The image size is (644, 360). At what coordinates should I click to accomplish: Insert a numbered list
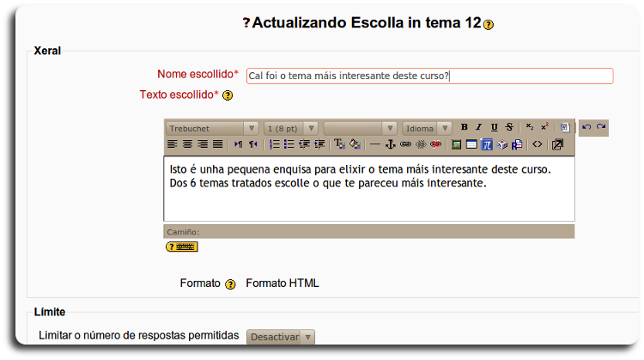(274, 144)
